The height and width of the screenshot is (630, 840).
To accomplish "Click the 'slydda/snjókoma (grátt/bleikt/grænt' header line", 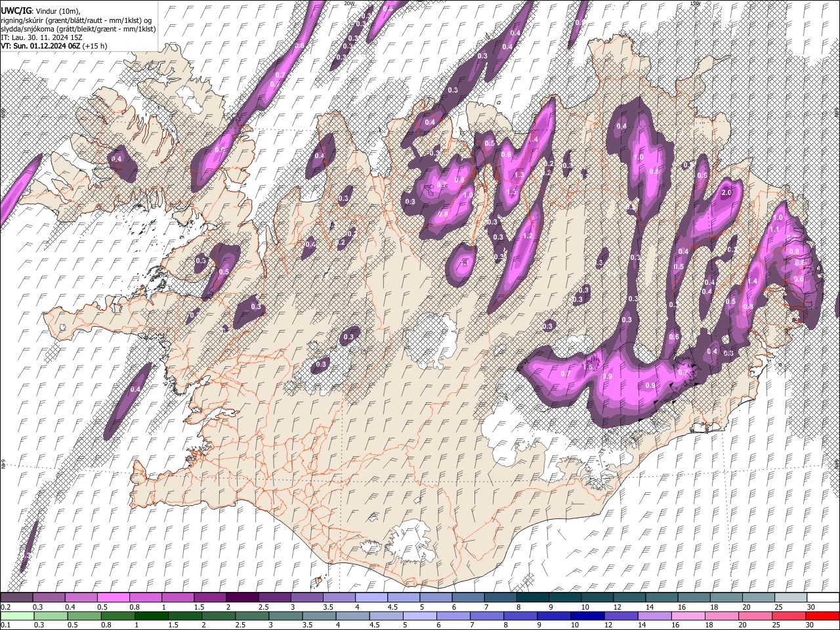I will [78, 29].
